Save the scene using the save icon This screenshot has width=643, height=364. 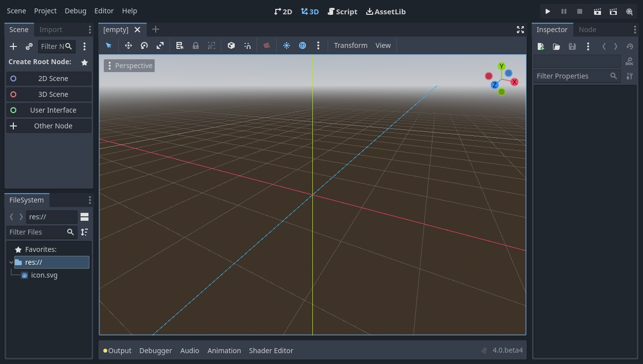(572, 46)
